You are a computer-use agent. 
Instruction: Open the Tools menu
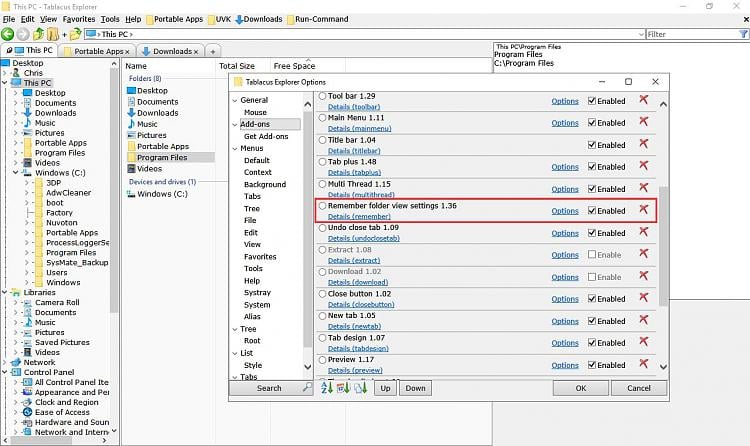pyautogui.click(x=110, y=19)
